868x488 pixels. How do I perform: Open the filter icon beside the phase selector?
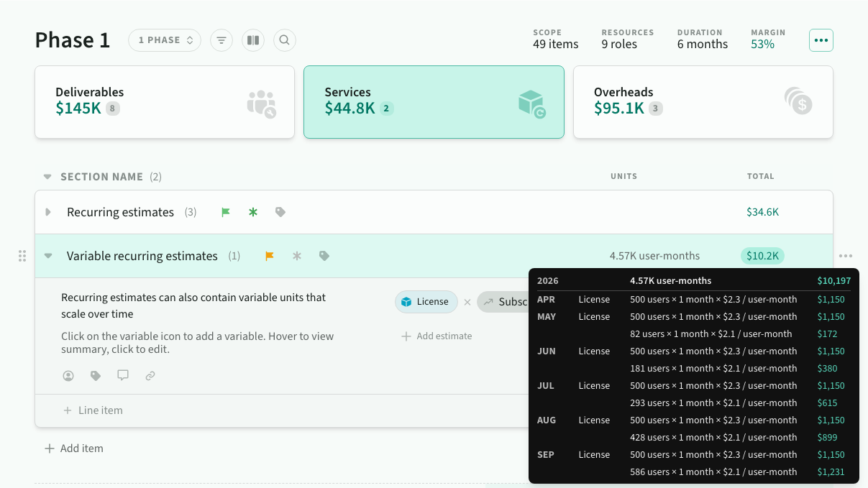(221, 40)
